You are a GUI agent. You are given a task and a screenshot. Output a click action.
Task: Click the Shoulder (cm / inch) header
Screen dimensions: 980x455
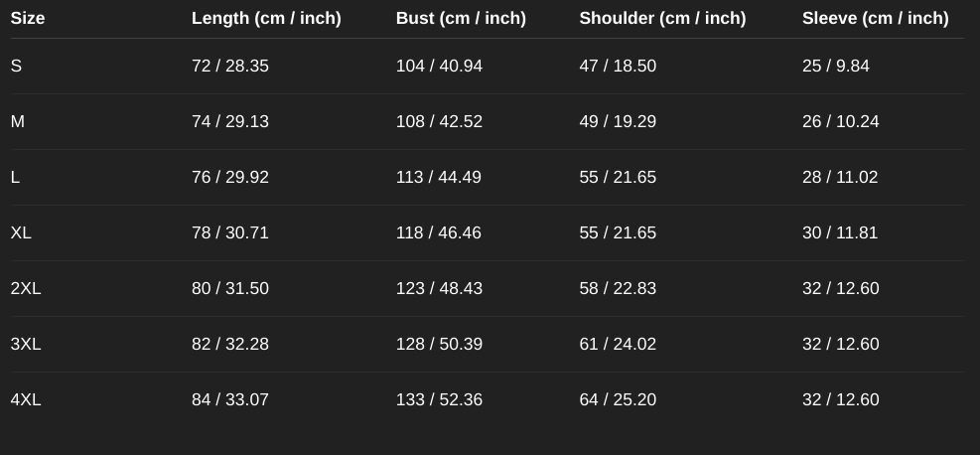[x=662, y=18]
